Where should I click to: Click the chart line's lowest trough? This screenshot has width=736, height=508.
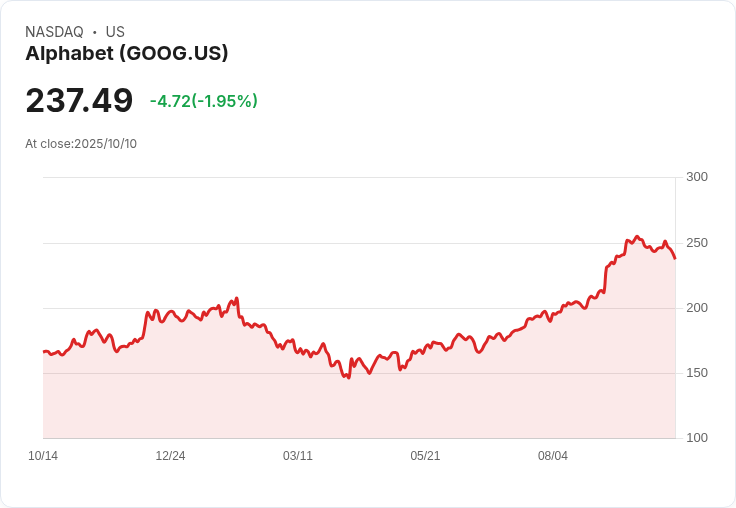pyautogui.click(x=349, y=378)
